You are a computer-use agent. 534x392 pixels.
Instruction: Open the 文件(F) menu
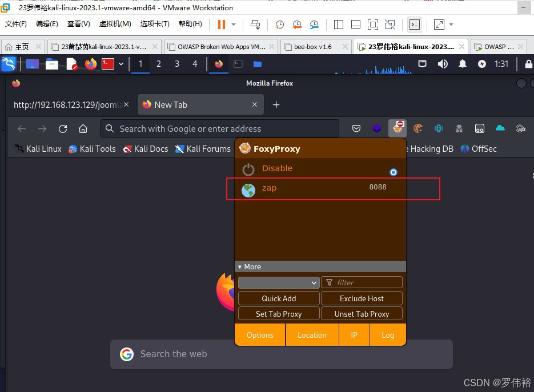15,24
